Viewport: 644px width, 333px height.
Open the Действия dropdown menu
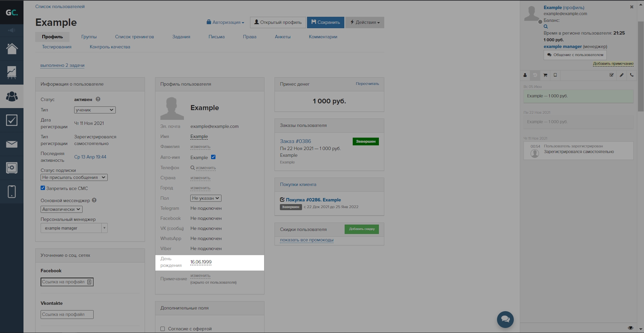point(365,22)
